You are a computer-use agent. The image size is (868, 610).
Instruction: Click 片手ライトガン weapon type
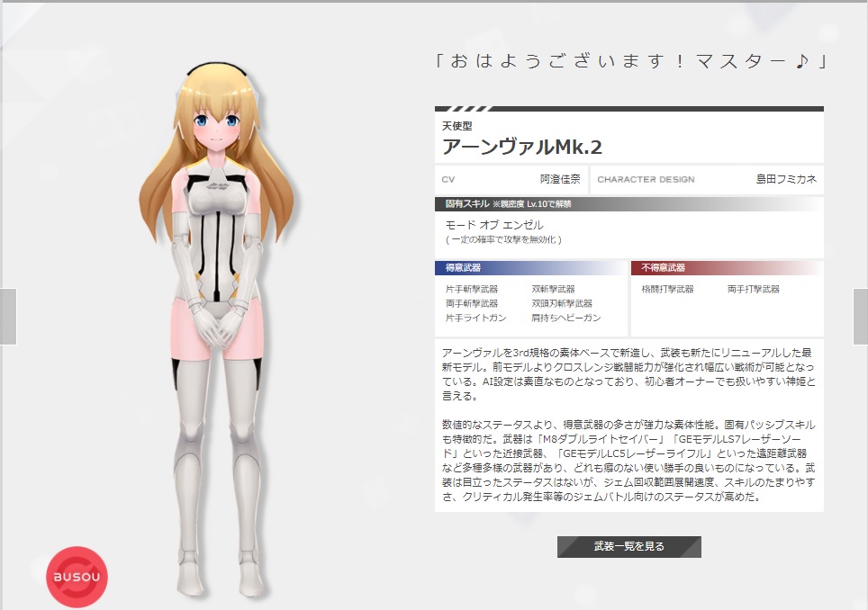click(x=475, y=318)
